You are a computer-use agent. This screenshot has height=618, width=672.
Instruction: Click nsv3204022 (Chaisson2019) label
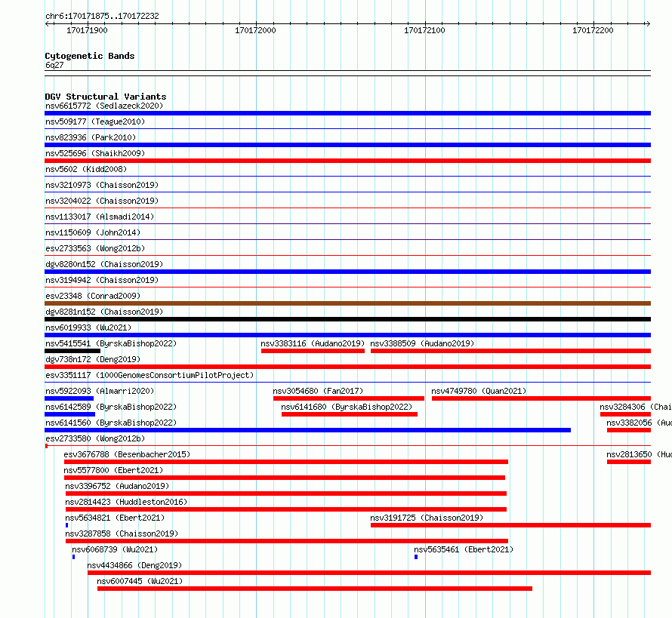[102, 201]
